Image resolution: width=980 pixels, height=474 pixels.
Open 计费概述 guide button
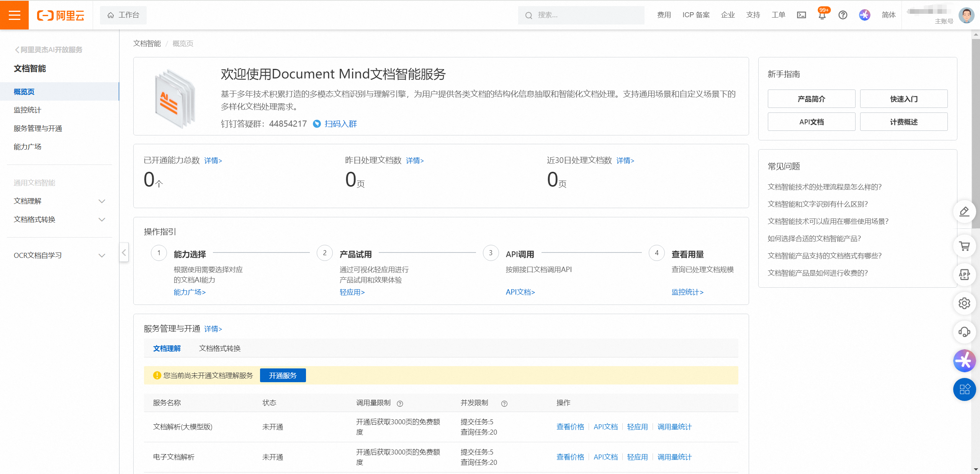pyautogui.click(x=904, y=122)
